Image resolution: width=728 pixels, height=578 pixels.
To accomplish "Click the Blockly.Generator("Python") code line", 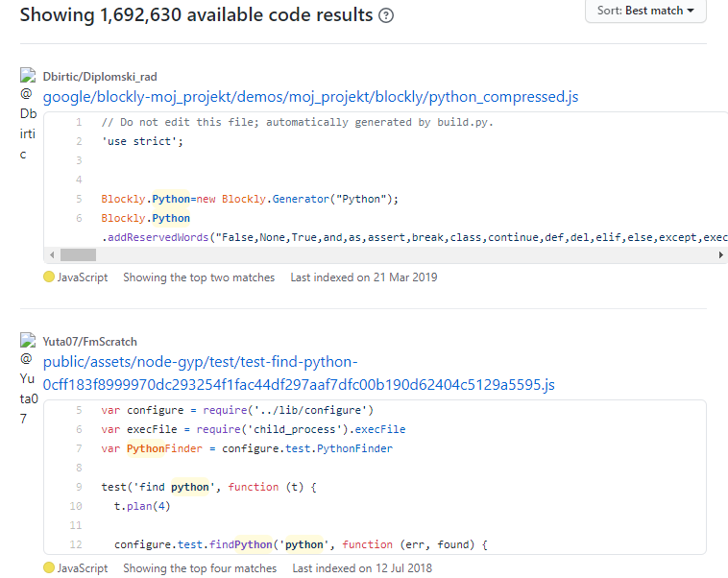I will pyautogui.click(x=250, y=199).
